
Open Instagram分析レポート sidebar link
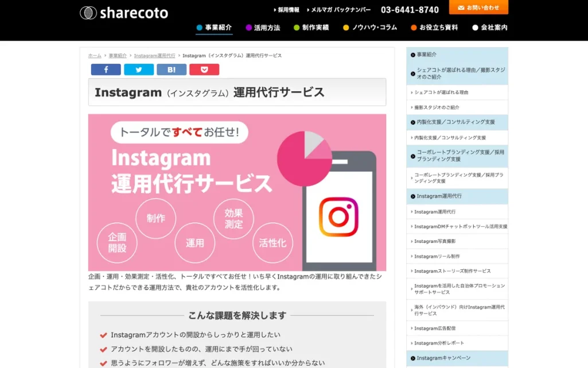pos(457,343)
